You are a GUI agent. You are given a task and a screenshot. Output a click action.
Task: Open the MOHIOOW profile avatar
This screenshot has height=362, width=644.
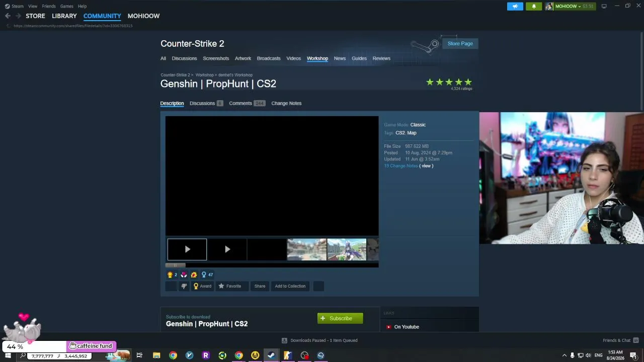549,6
